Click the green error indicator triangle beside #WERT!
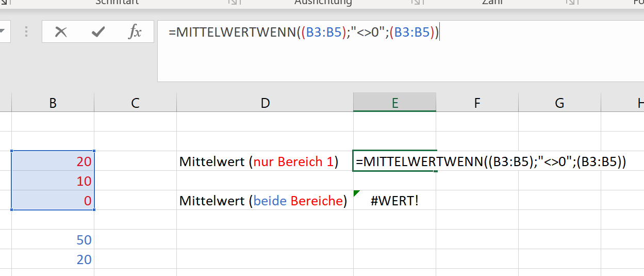 [x=356, y=193]
